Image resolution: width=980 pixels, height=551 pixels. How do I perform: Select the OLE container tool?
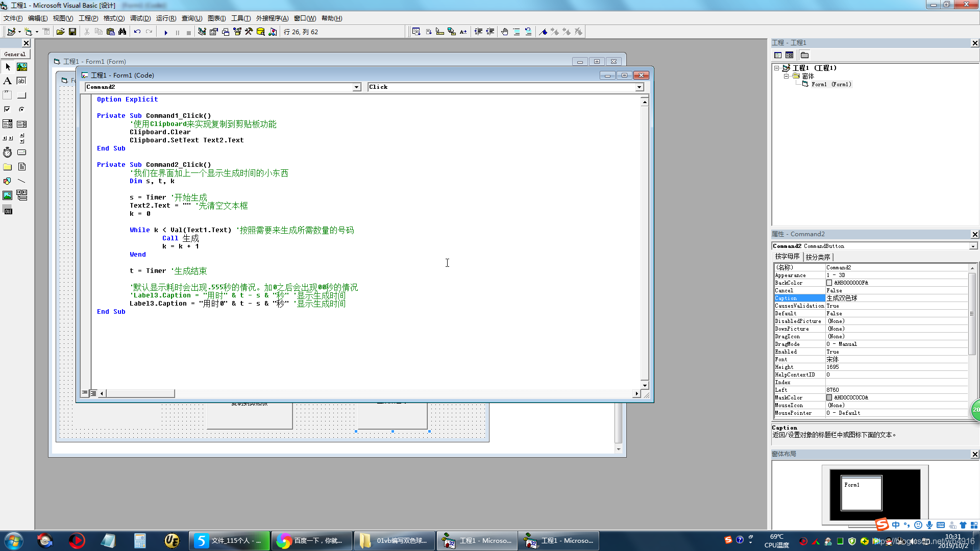click(7, 210)
